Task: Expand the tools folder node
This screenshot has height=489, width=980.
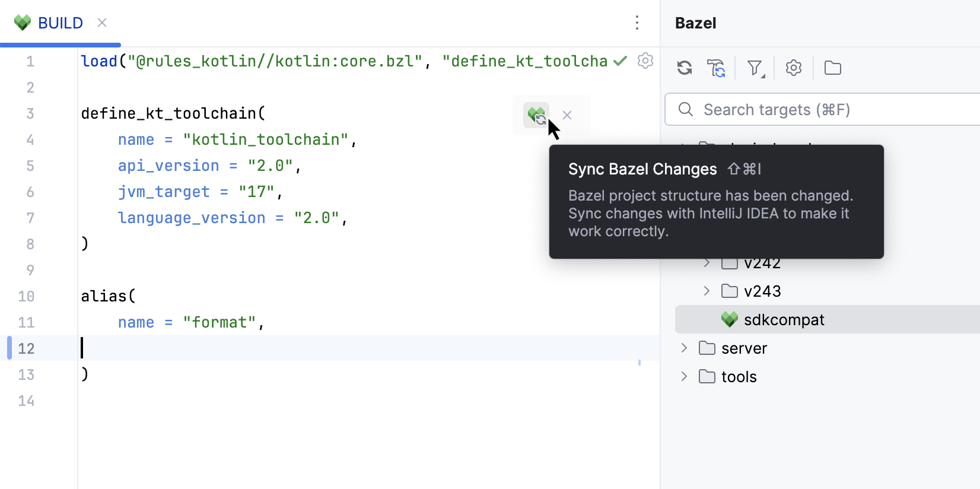Action: click(x=684, y=376)
